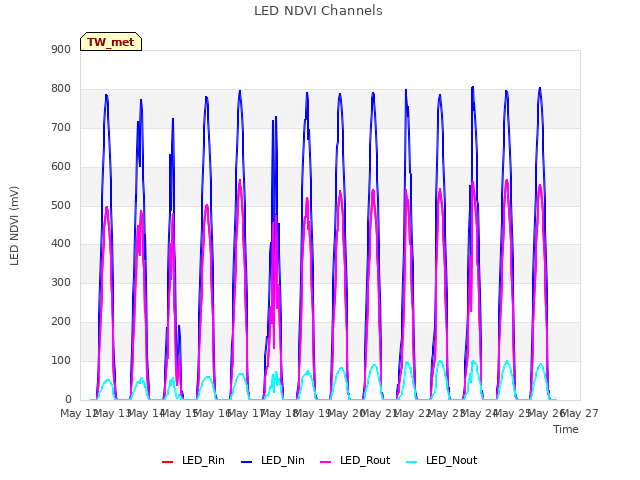640x480 pixels.
Task: Click the 400 y-axis tick label
Action: click(61, 244)
